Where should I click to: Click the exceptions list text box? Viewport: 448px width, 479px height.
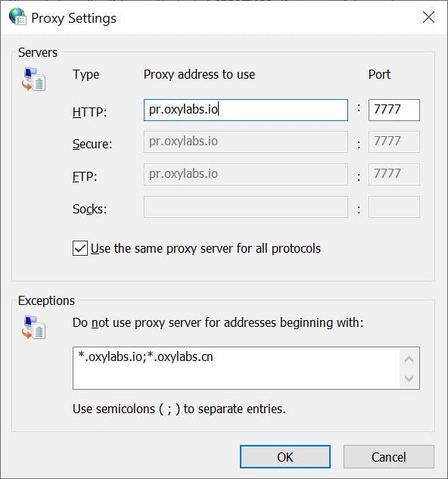click(x=236, y=368)
